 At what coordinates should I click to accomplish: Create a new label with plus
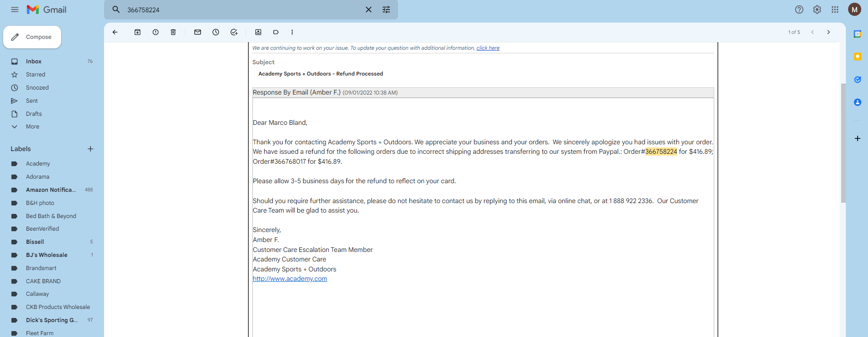(90, 149)
